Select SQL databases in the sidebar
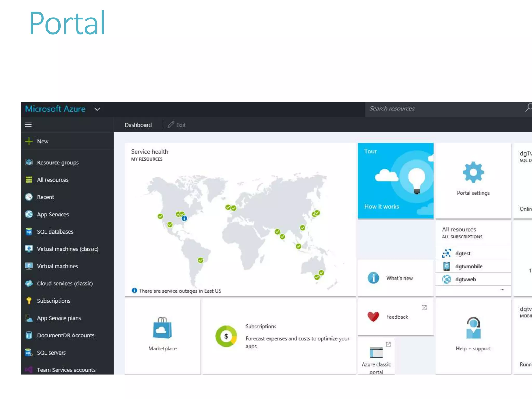 (x=55, y=232)
